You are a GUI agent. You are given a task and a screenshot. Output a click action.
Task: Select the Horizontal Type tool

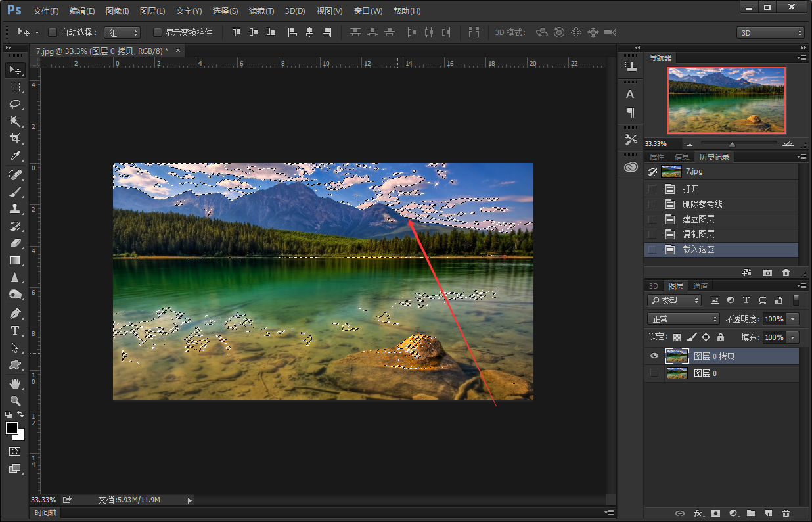pos(14,331)
